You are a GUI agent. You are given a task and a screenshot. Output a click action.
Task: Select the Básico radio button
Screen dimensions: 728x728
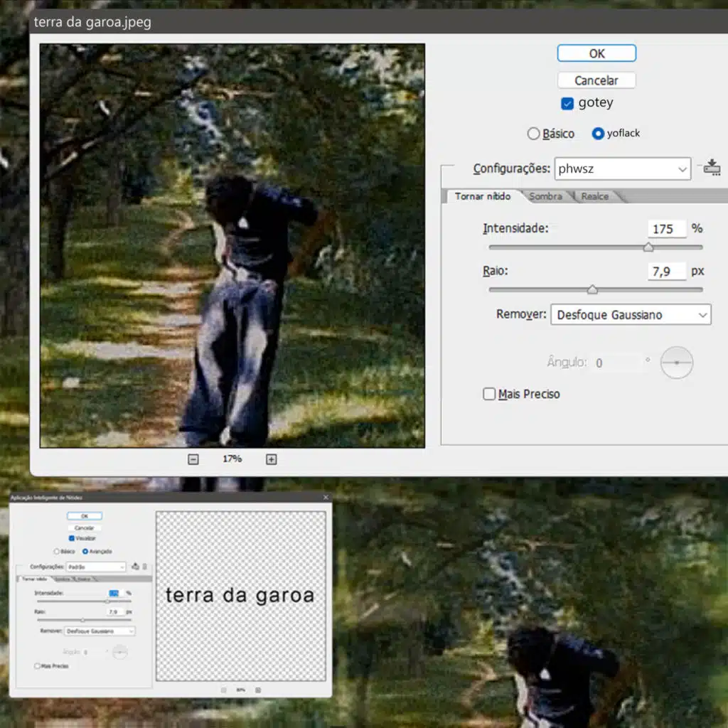tap(533, 134)
